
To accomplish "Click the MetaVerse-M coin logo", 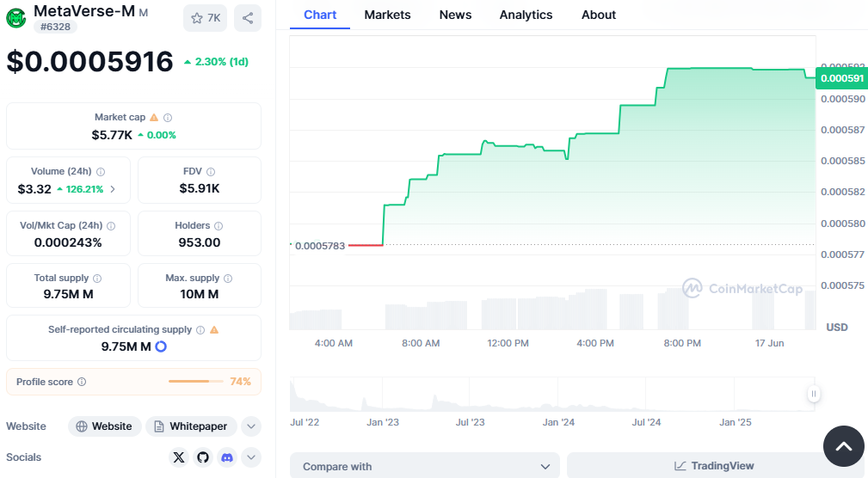I will coord(16,18).
